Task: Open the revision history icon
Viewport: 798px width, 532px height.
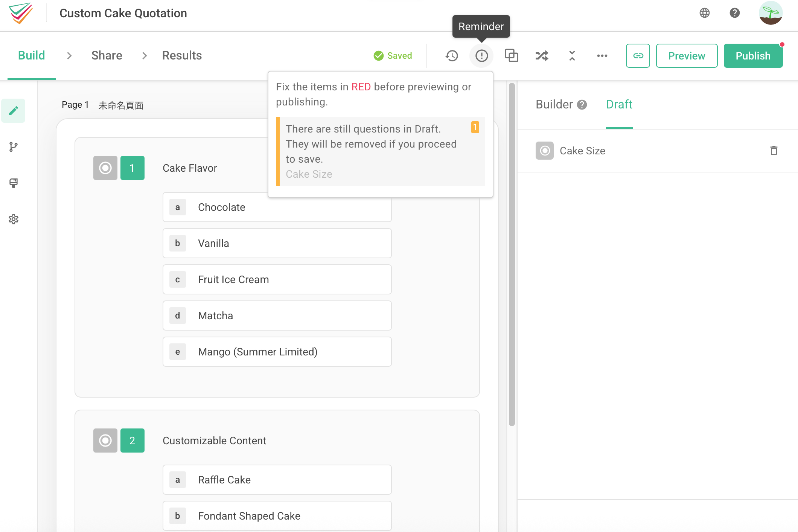Action: pyautogui.click(x=451, y=56)
